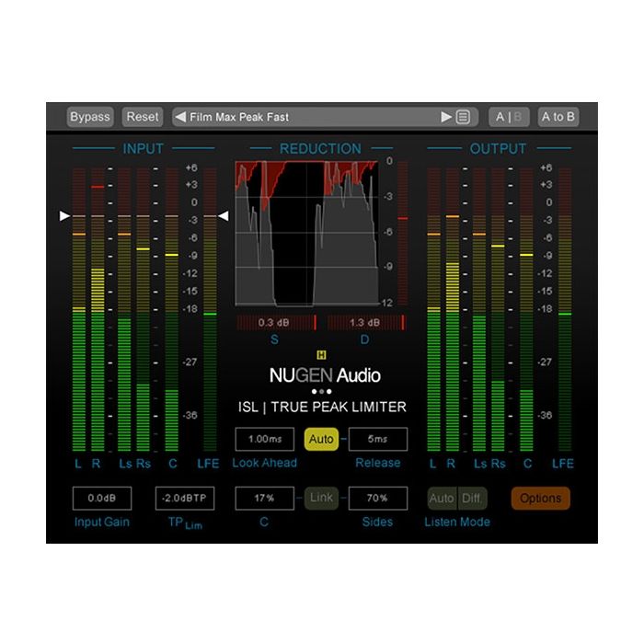Image resolution: width=644 pixels, height=644 pixels.
Task: Click the input C channel meter
Action: tap(172, 310)
